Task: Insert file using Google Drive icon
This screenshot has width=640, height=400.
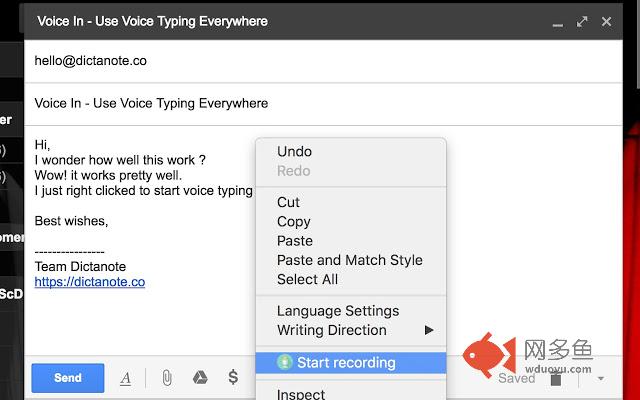Action: (200, 378)
